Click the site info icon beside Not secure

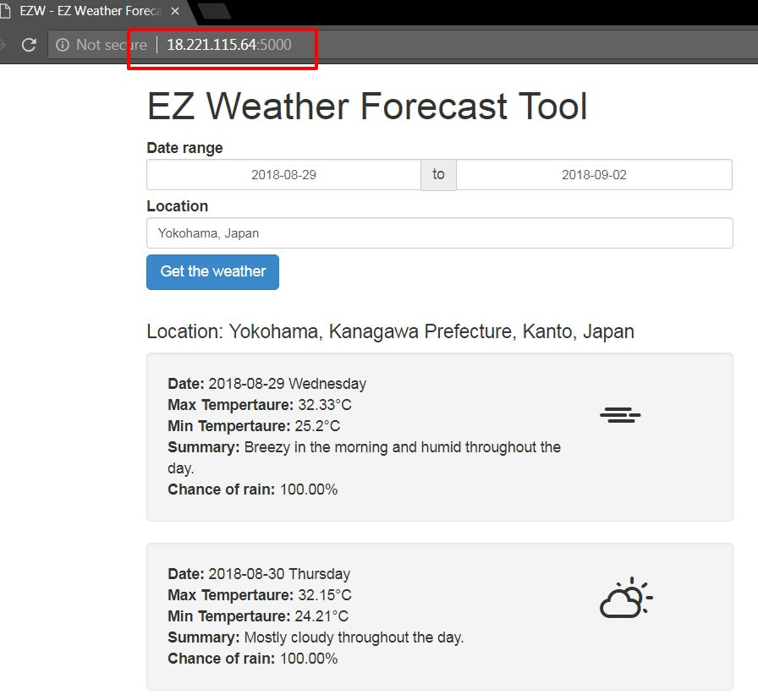[x=63, y=45]
